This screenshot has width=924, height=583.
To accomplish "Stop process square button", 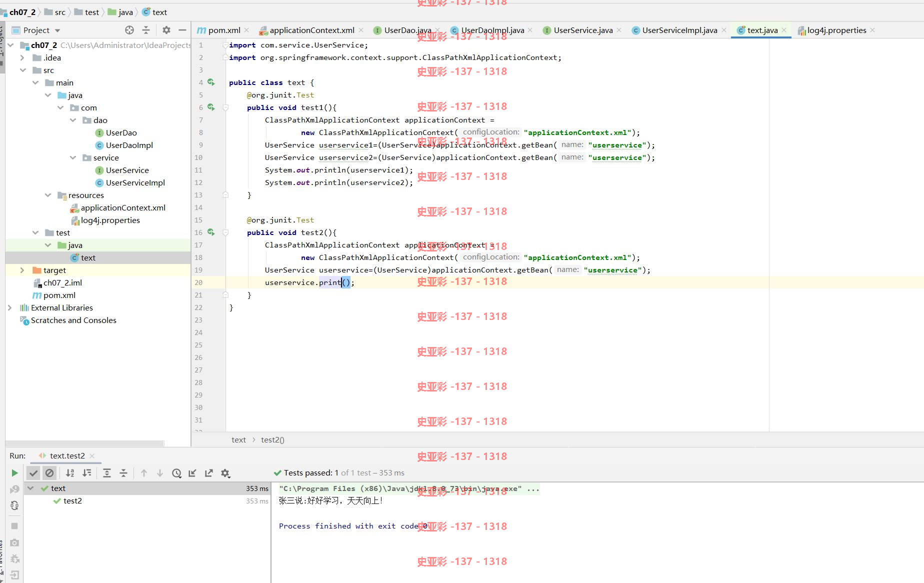I will (14, 526).
